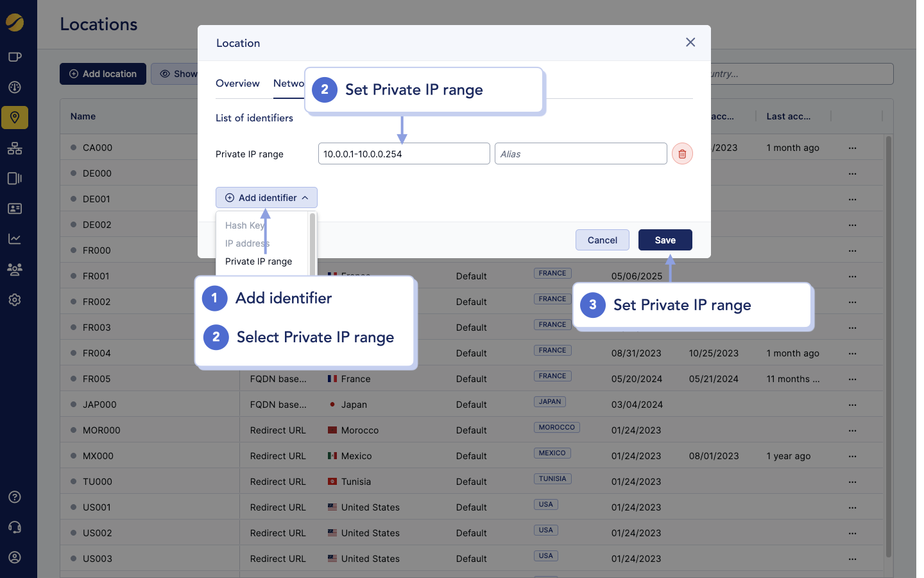The width and height of the screenshot is (924, 578).
Task: Click the ID card sidebar icon
Action: click(x=15, y=209)
